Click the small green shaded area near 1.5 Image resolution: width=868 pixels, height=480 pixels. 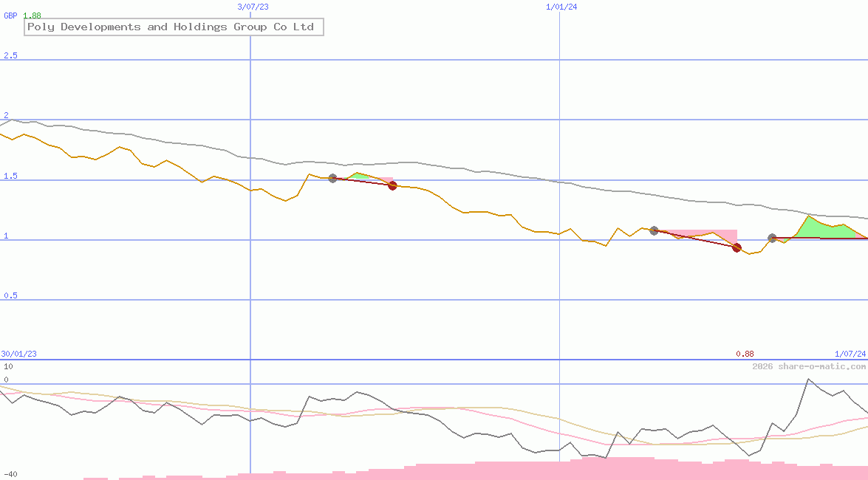(359, 176)
